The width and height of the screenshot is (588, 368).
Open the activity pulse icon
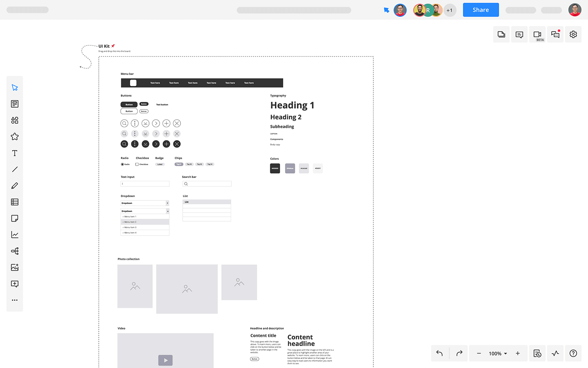coord(555,353)
